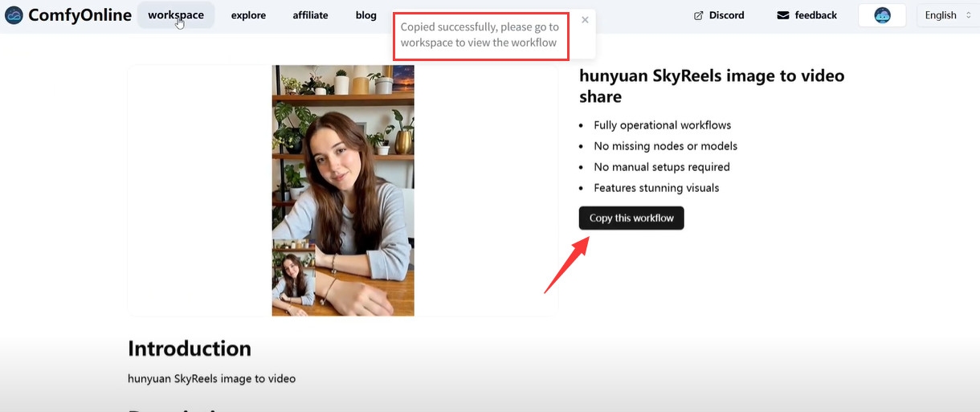Click the No manual setups required text
Screen dimensions: 980x412
coord(662,167)
